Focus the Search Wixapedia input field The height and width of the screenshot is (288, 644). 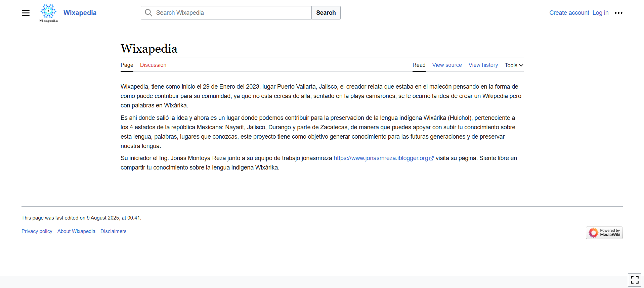[x=226, y=13]
